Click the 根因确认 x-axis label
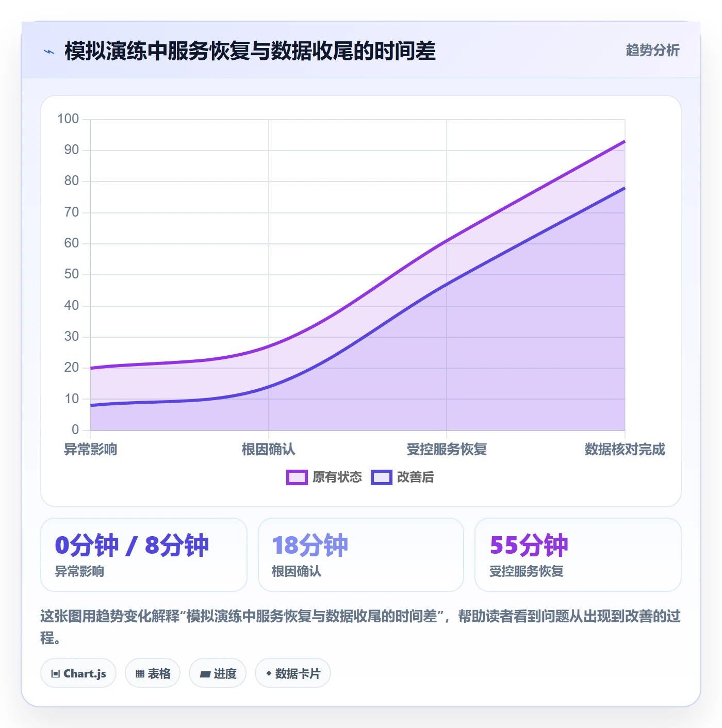 pos(269,450)
